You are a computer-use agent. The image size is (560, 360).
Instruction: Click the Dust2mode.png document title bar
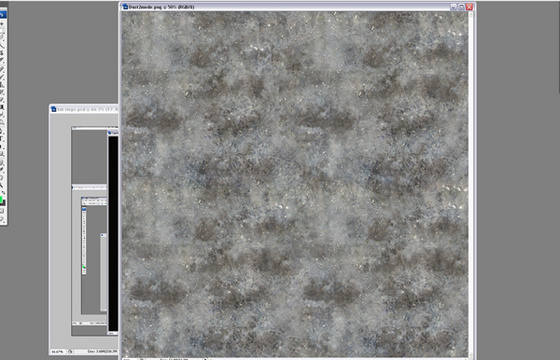pos(286,7)
